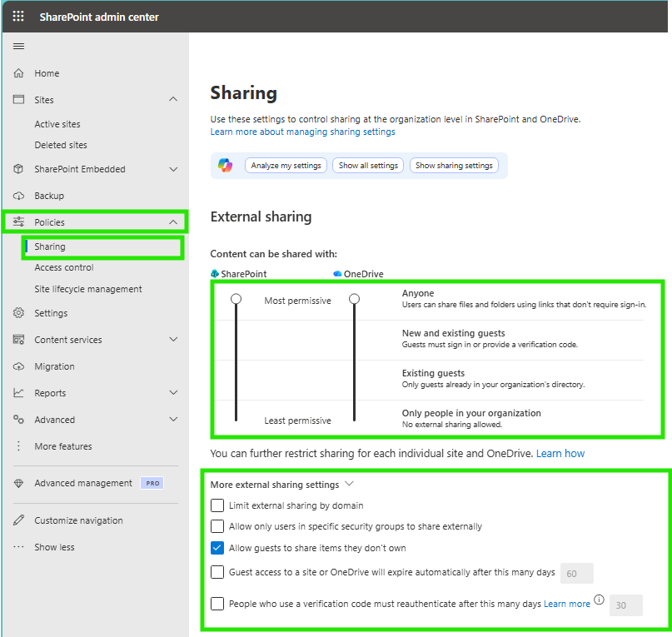This screenshot has height=637, width=672.
Task: Click the Settings gear icon
Action: [x=18, y=313]
